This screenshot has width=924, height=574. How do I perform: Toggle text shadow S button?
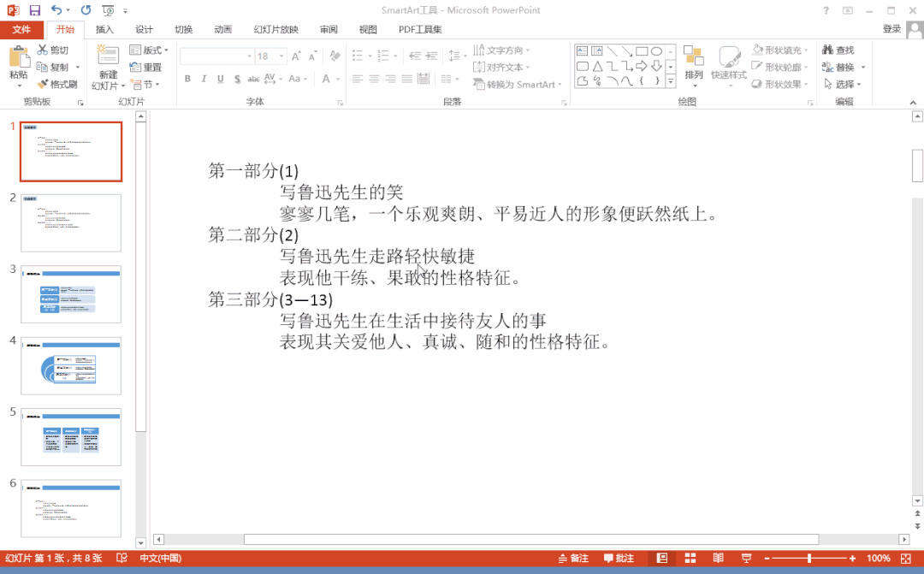pyautogui.click(x=237, y=79)
